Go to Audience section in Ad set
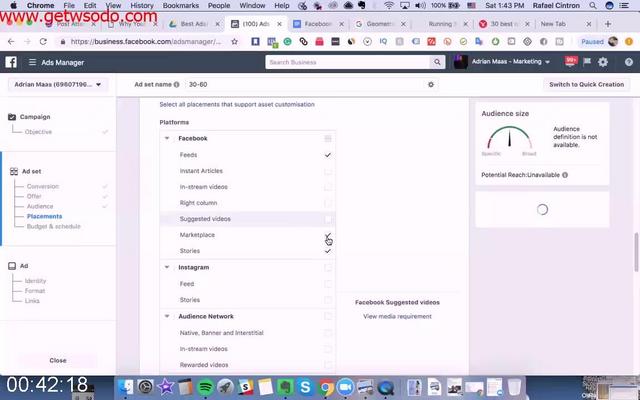The image size is (640, 400). point(40,207)
